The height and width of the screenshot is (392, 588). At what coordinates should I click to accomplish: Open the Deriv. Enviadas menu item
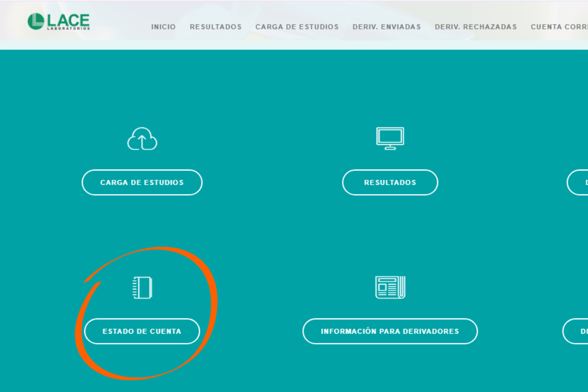pyautogui.click(x=387, y=27)
